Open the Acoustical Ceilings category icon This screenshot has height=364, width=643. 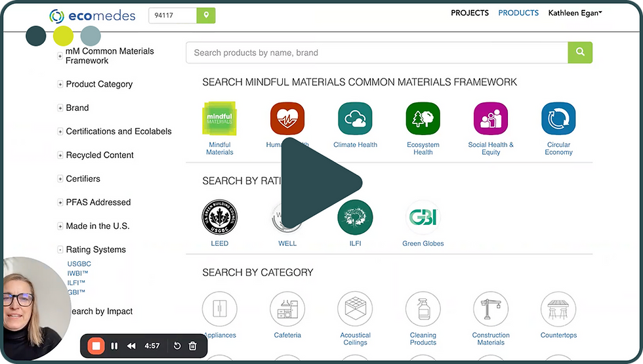[x=355, y=309]
